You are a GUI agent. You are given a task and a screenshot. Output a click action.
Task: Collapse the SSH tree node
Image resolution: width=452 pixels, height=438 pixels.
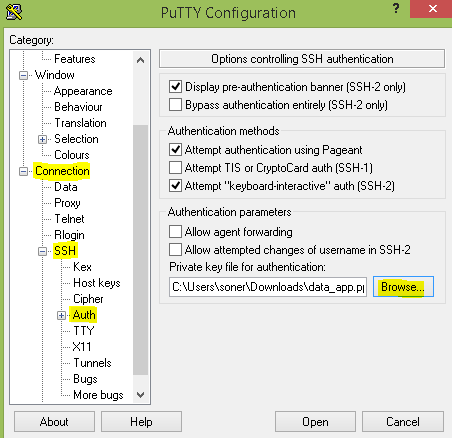[42, 251]
